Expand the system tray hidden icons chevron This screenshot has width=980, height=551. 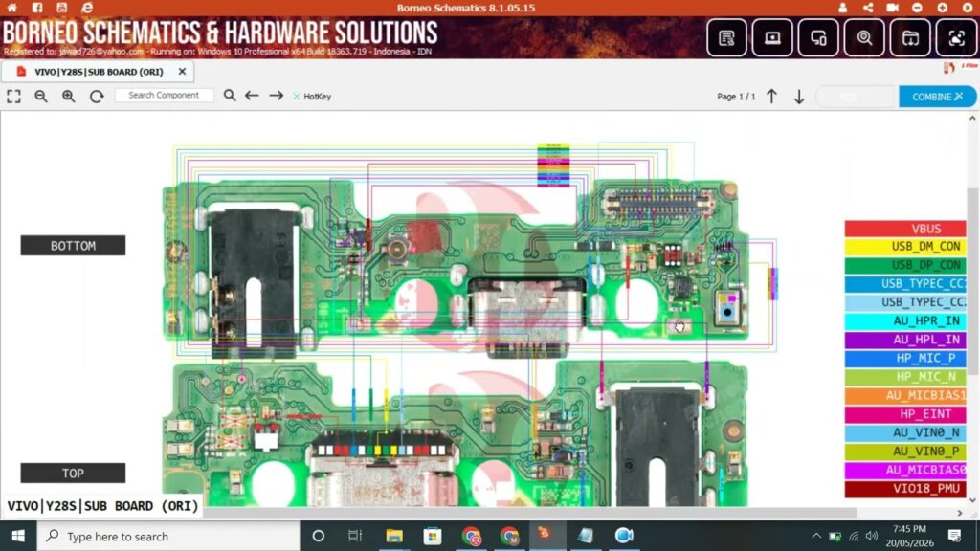point(816,536)
